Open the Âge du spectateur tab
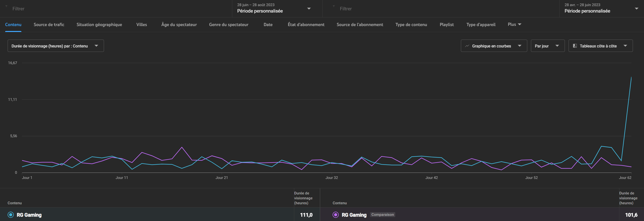The width and height of the screenshot is (644, 221). click(179, 25)
